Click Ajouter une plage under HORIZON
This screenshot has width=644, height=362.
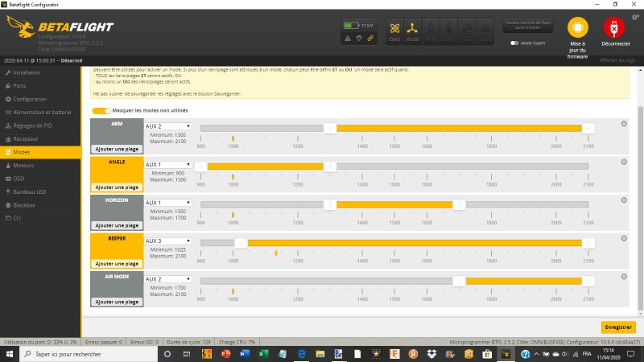[x=117, y=226]
